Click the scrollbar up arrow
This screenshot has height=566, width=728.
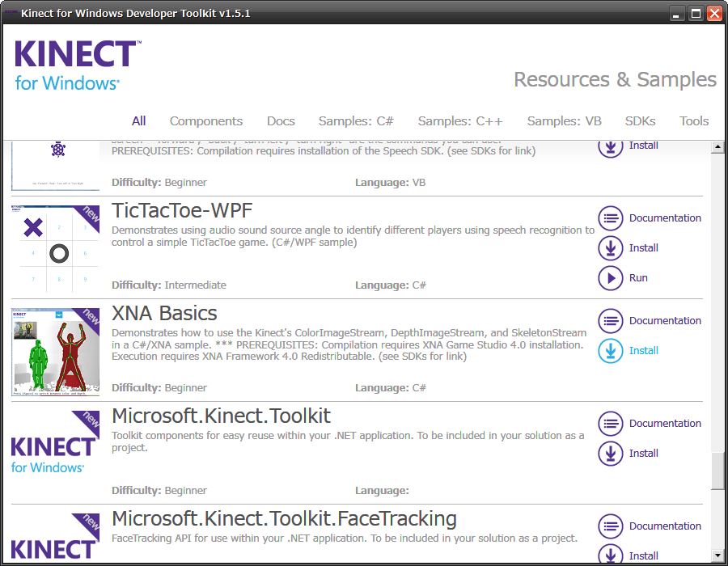click(717, 147)
